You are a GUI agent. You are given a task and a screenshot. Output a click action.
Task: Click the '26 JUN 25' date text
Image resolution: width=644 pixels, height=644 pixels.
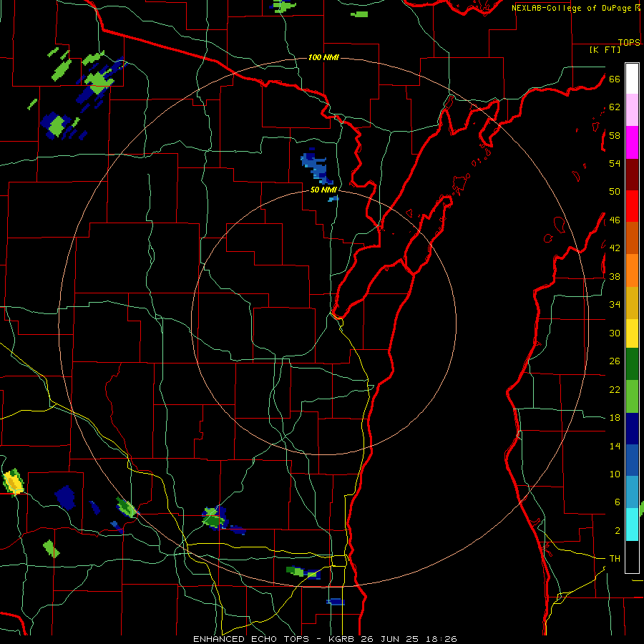coord(389,639)
